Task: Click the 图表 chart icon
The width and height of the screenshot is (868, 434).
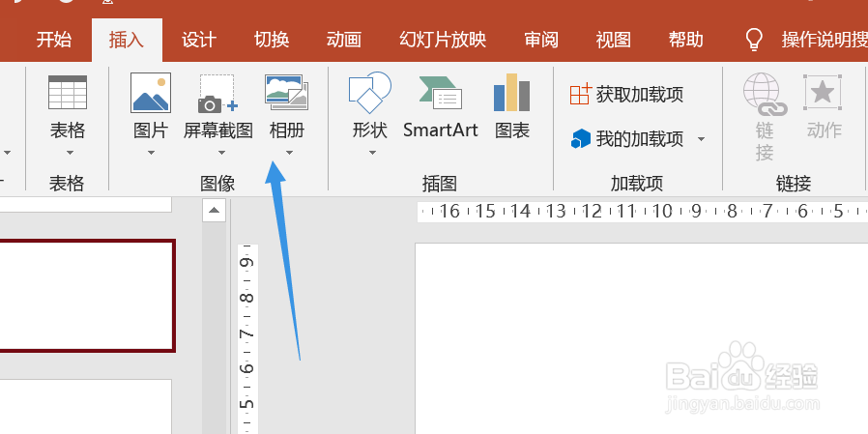Action: (512, 93)
